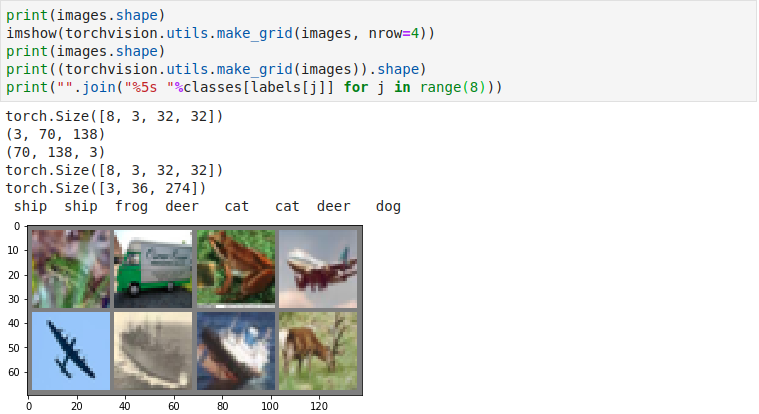Click the white and maroon airplane thumbnail

318,269
